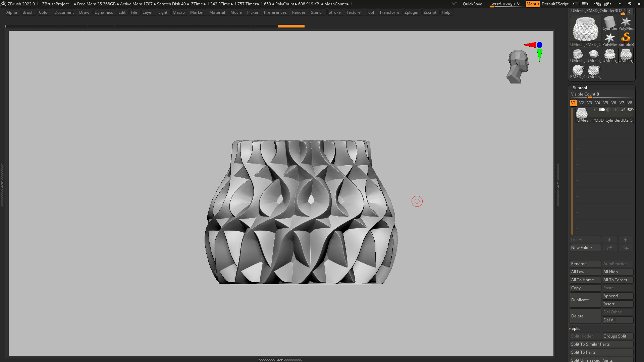Activate visibility set V5
Screen dimensions: 644x362
coord(605,103)
